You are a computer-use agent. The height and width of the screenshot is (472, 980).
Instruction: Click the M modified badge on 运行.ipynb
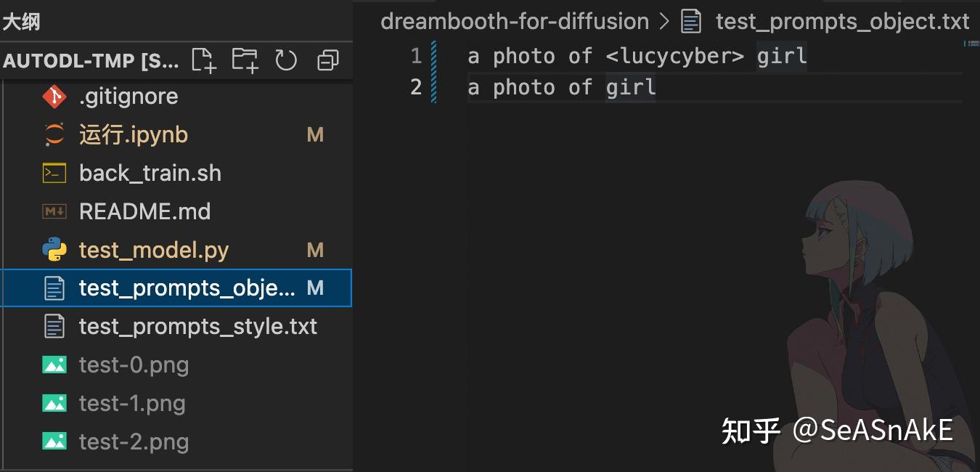pos(315,134)
